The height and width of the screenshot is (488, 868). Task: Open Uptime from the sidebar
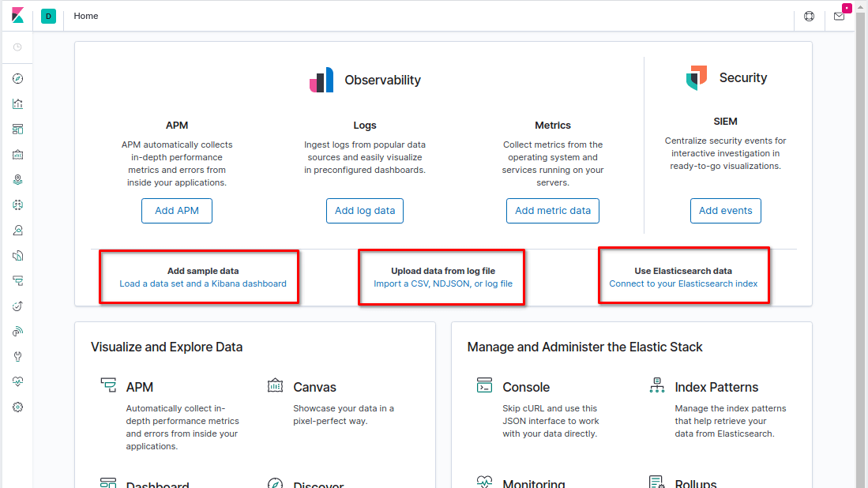(17, 306)
